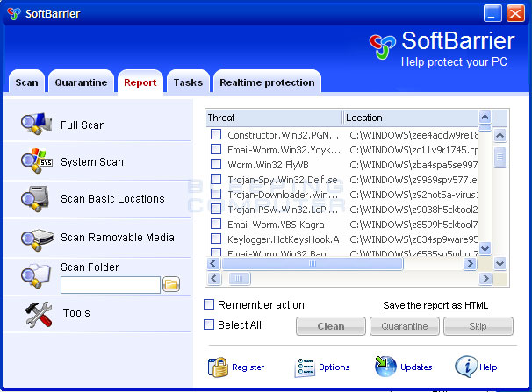
Task: Select the Report tab
Action: pos(140,82)
